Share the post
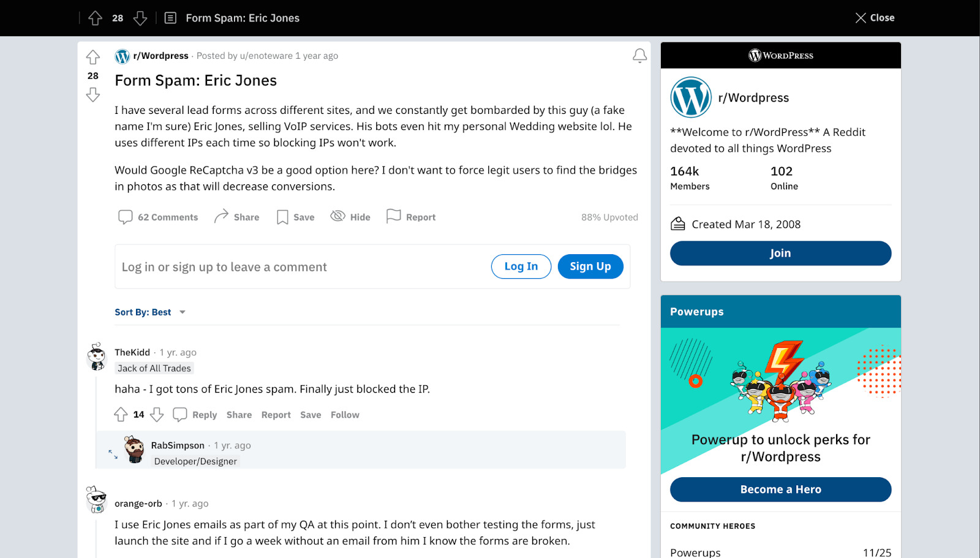This screenshot has height=558, width=980. (236, 217)
